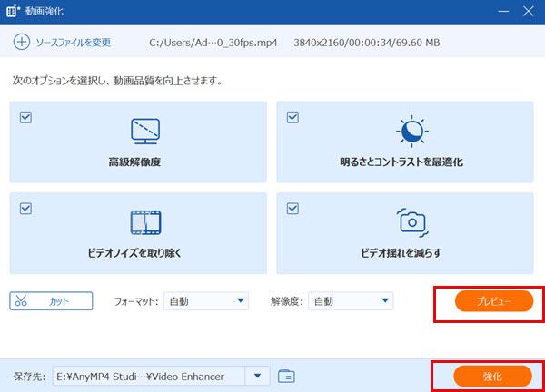Click the plus icon to change source file

tap(21, 42)
